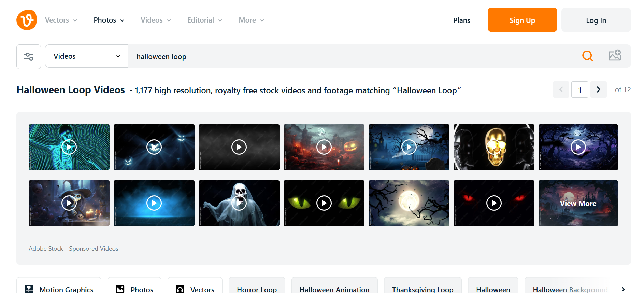Open the Adobe Stock link
644x293 pixels.
(46, 249)
